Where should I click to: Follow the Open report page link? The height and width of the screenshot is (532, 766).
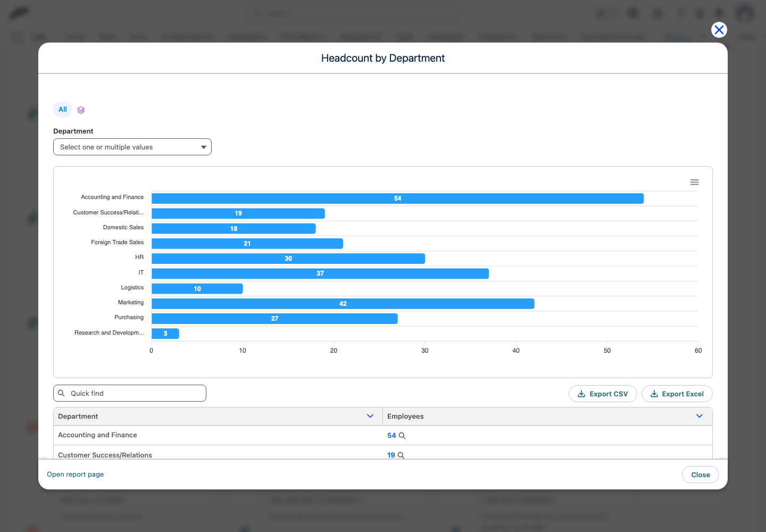[76, 475]
